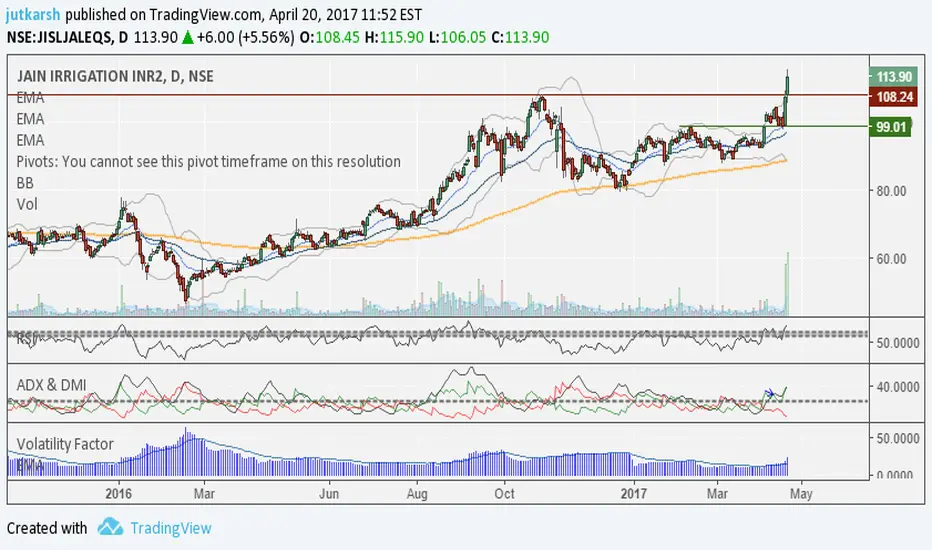Click the TradingView logo icon at the bottom
Image resolution: width=932 pixels, height=550 pixels.
tap(110, 527)
